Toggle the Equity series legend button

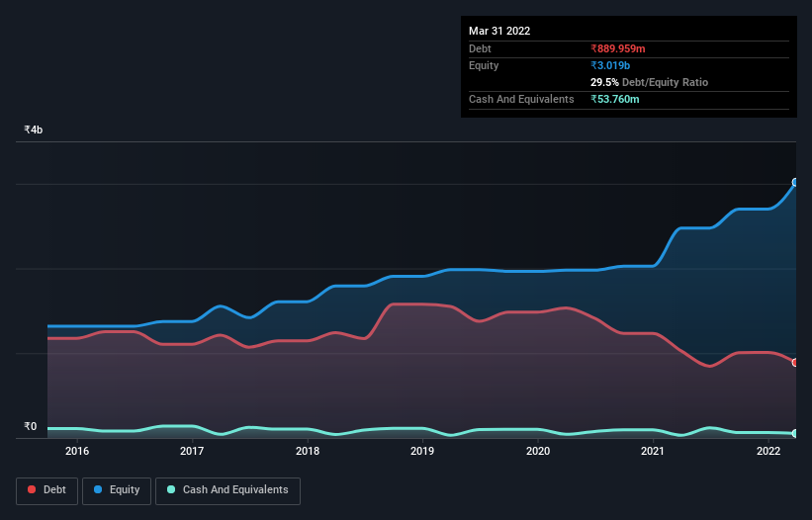click(117, 490)
